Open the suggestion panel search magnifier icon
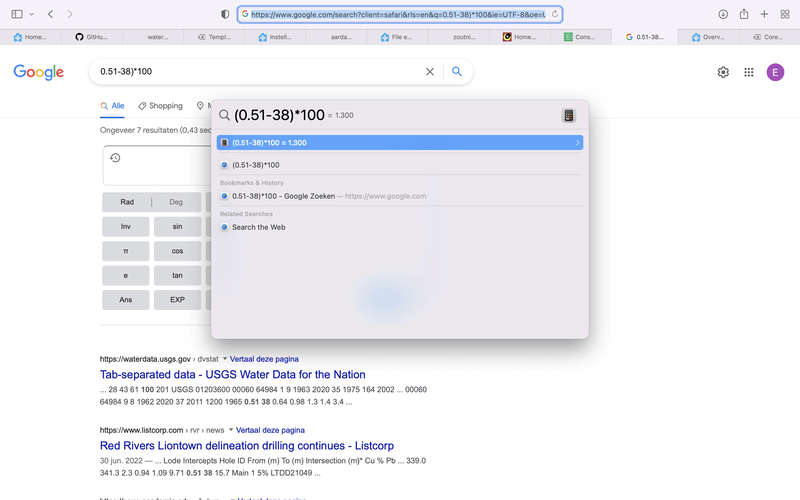 coord(224,115)
